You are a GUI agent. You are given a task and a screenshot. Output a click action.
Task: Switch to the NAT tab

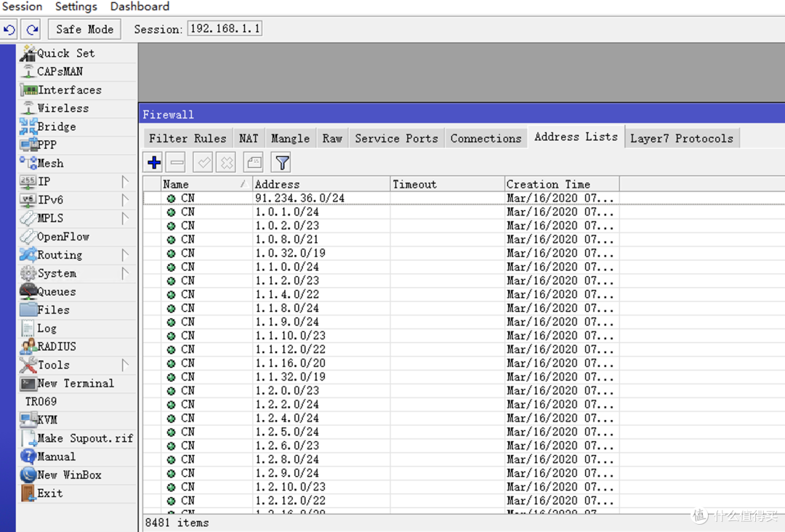249,137
